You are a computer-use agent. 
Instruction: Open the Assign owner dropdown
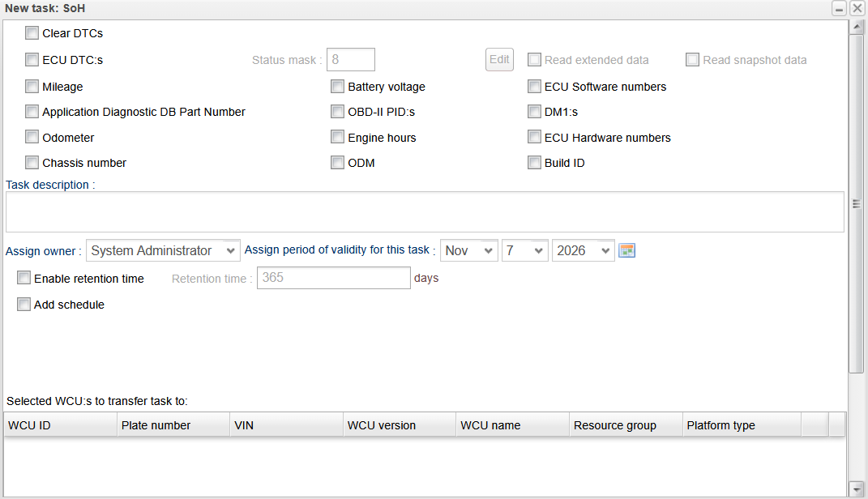coord(163,251)
